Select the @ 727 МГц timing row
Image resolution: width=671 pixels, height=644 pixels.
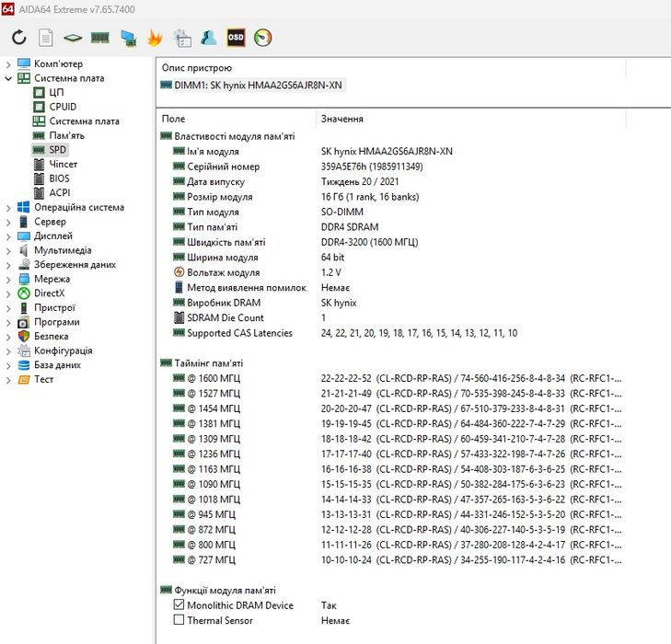coord(390,559)
